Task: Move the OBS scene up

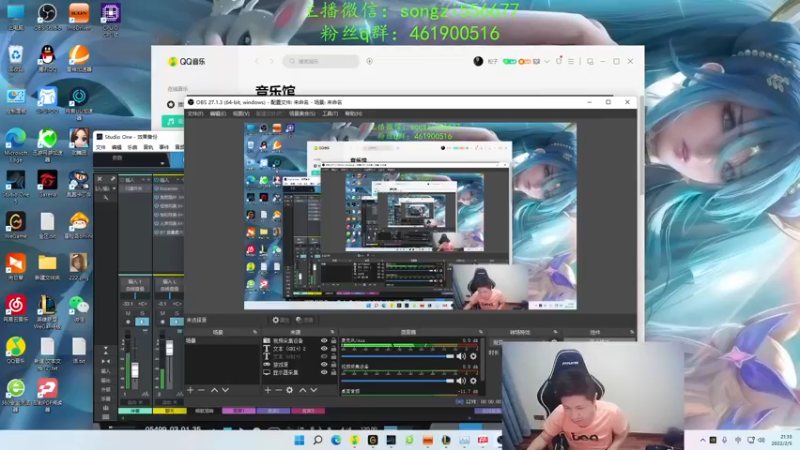Action: tap(214, 390)
